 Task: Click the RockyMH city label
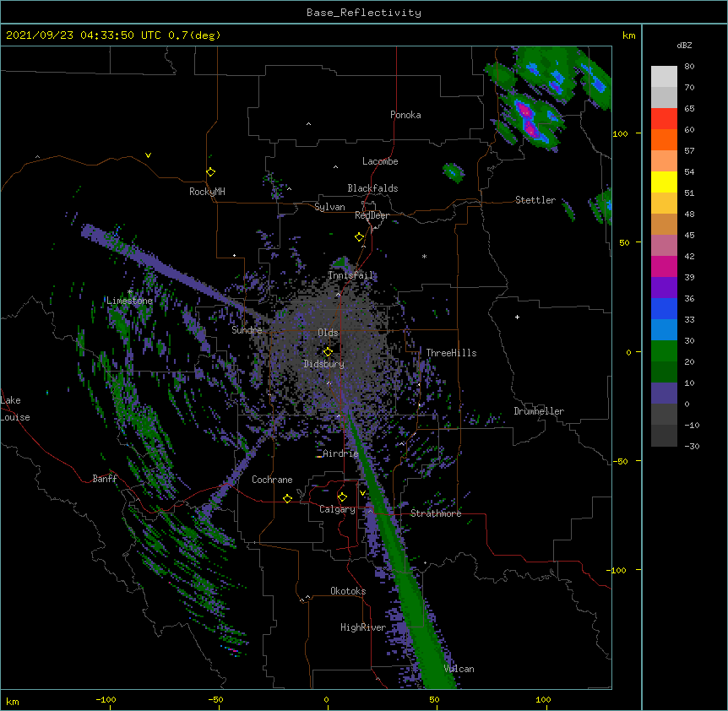click(x=207, y=192)
